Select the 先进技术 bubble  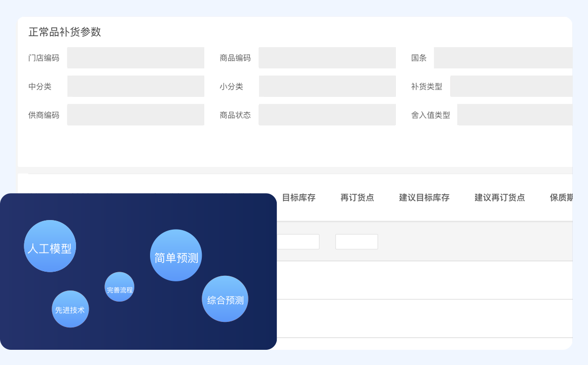pyautogui.click(x=70, y=309)
